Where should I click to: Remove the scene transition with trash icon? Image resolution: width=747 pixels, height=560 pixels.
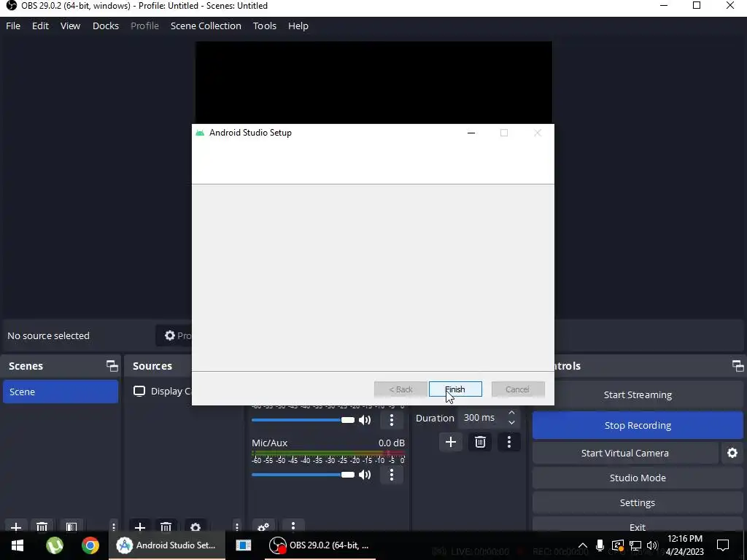480,442
